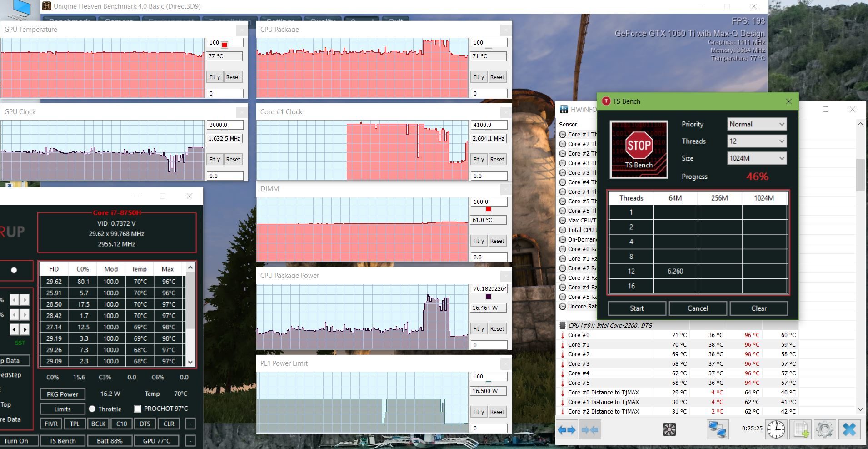Click sensor icon beside Max CPU/T row
This screenshot has height=449, width=868.
tap(563, 220)
